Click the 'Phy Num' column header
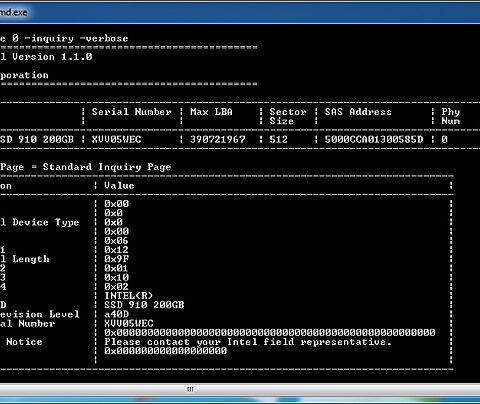 [451, 116]
